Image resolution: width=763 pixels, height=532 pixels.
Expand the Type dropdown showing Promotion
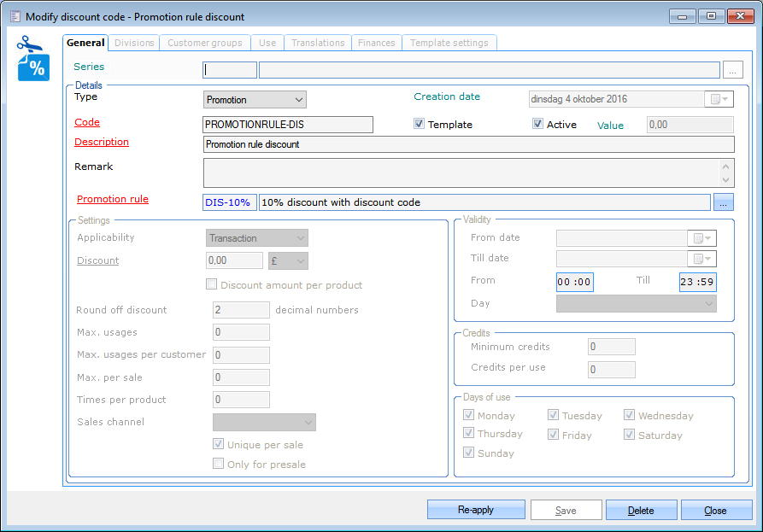click(x=255, y=100)
